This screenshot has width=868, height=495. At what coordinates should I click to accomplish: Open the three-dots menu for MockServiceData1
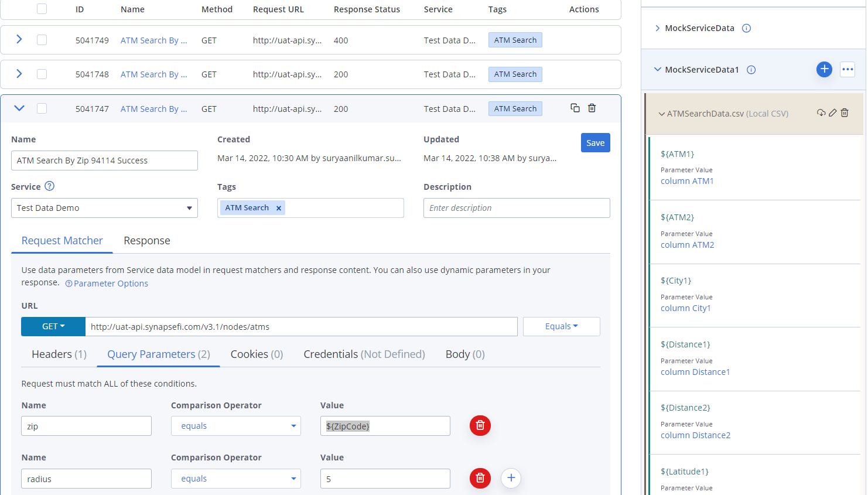tap(848, 69)
